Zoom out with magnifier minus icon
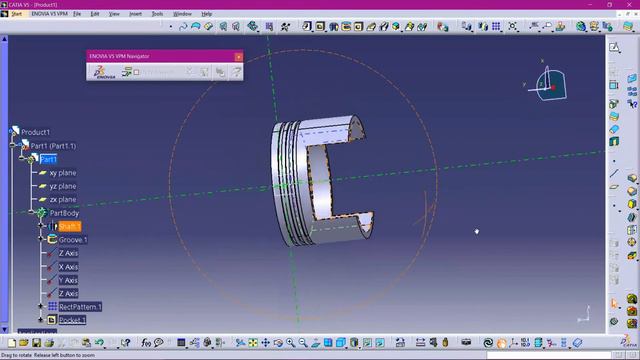Viewport: 640px width, 360px height. (x=303, y=343)
